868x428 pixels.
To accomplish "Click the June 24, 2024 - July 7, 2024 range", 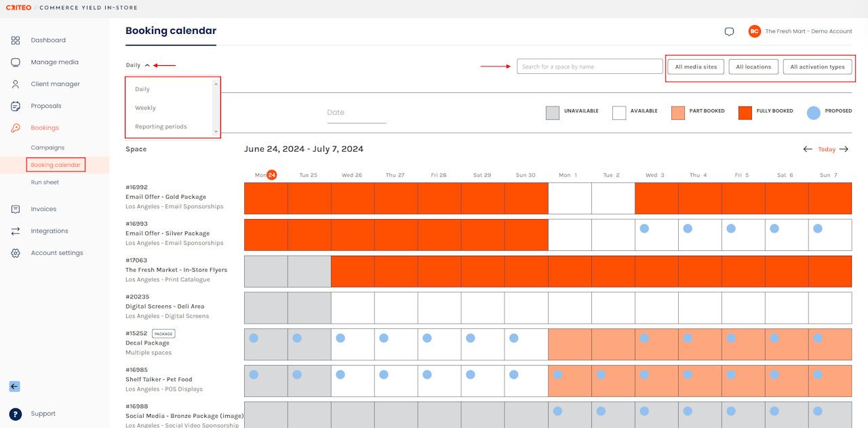I will (304, 149).
